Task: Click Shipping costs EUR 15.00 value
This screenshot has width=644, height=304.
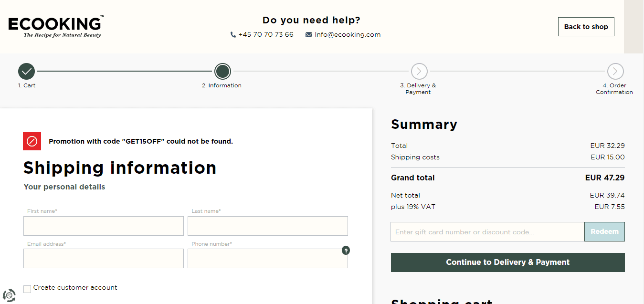Action: coord(608,157)
